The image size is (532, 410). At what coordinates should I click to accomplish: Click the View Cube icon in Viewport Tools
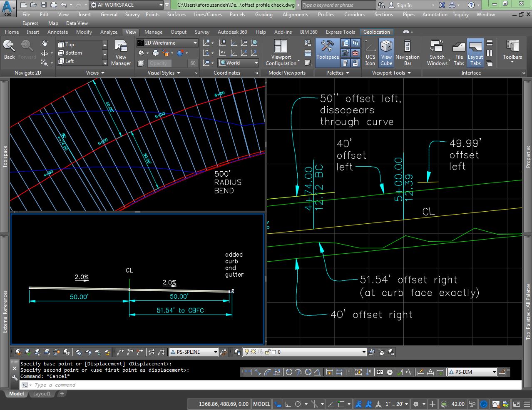[386, 51]
